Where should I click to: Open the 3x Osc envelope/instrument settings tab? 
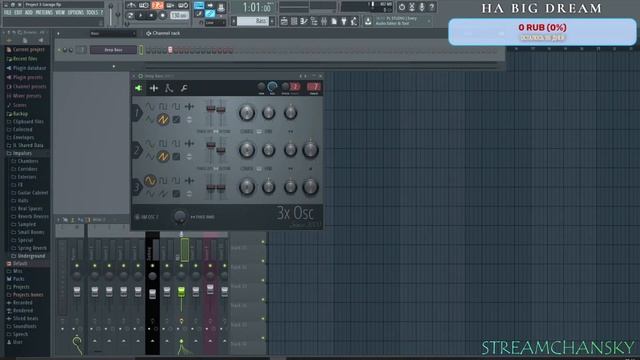point(169,88)
